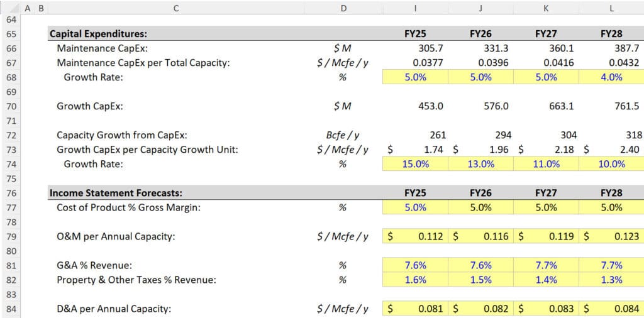Select the 'Growth CapEx:' label cell
The width and height of the screenshot is (644, 318).
point(90,106)
